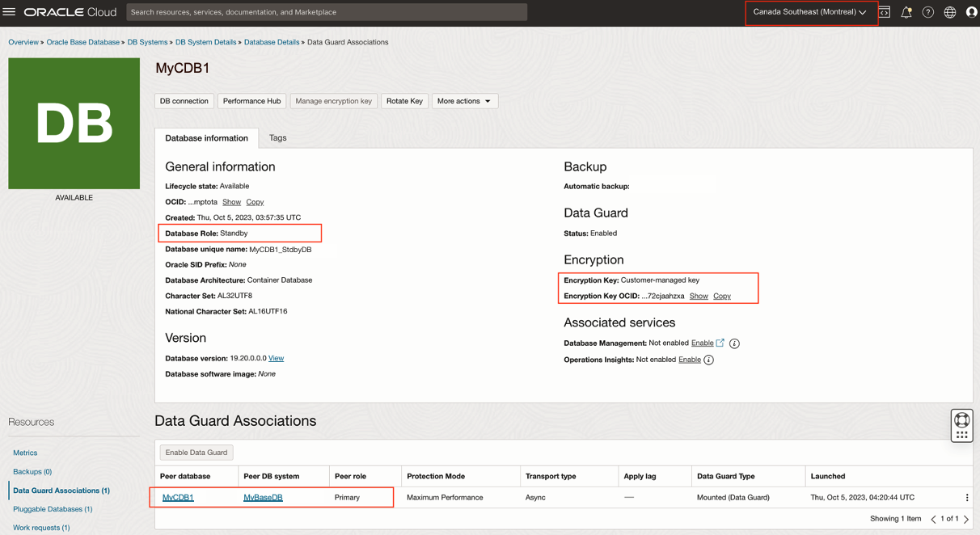Copy the Encryption Key OCID
The width and height of the screenshot is (980, 535).
[x=722, y=297]
